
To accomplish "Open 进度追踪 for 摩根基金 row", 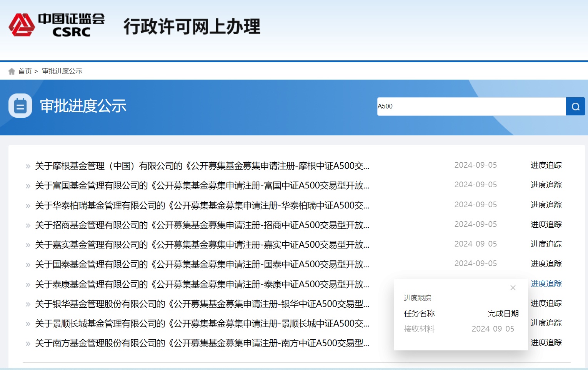I will click(546, 165).
